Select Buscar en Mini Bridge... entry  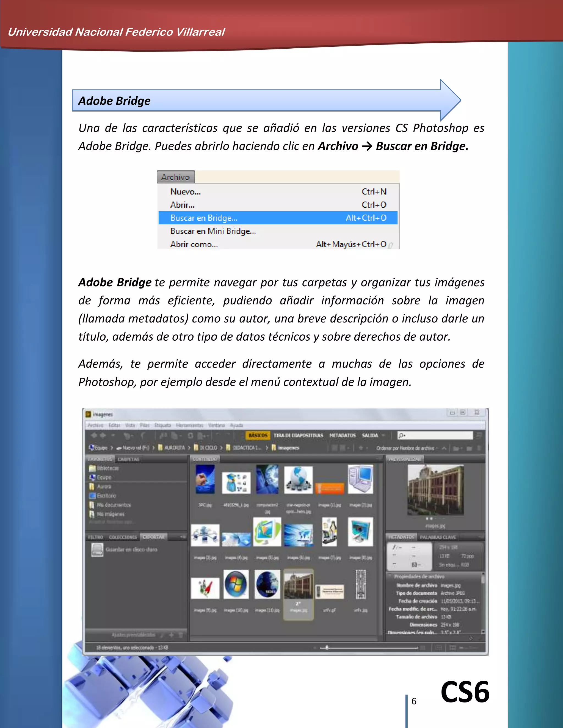(278, 231)
